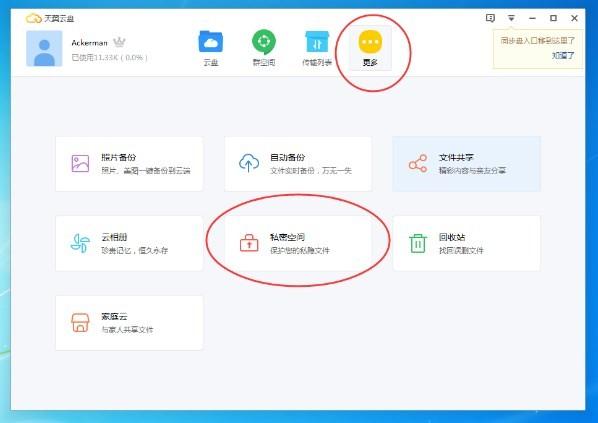Click the share nodes icon
The image size is (598, 423).
coord(418,163)
